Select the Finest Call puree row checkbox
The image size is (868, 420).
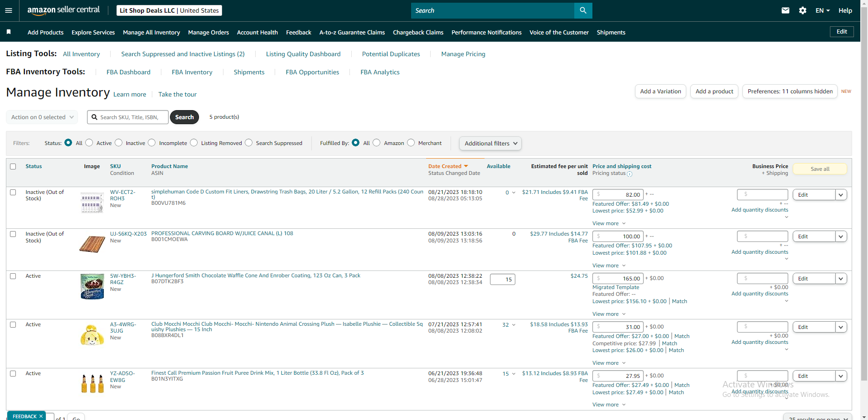coord(13,373)
